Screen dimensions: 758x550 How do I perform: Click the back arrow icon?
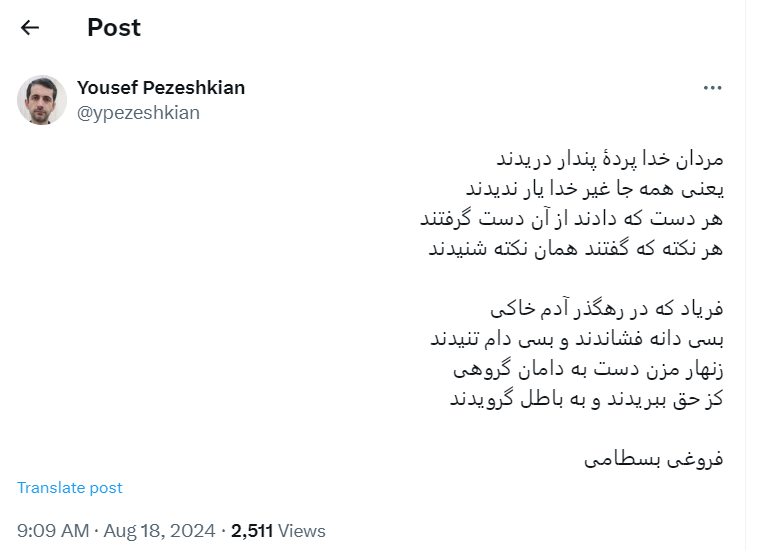click(x=30, y=28)
